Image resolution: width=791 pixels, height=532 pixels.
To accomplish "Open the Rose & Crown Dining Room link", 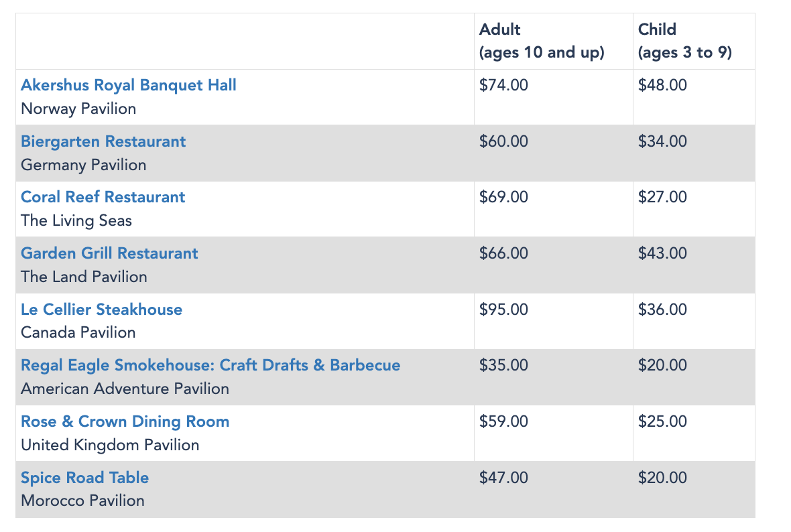I will 125,421.
